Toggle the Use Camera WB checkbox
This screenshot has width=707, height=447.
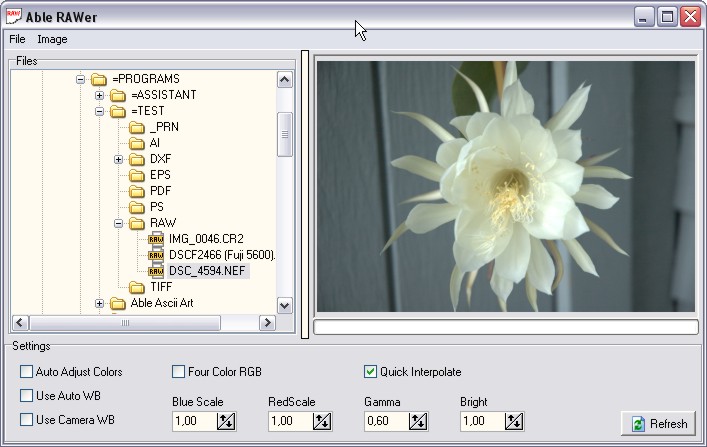(x=26, y=420)
